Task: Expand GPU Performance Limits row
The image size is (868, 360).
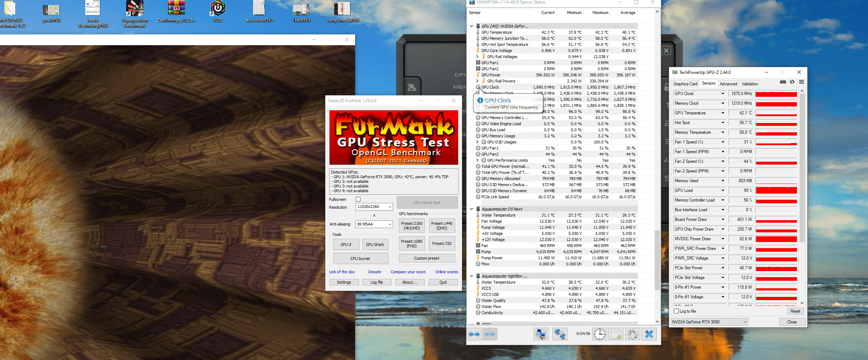Action: [477, 160]
